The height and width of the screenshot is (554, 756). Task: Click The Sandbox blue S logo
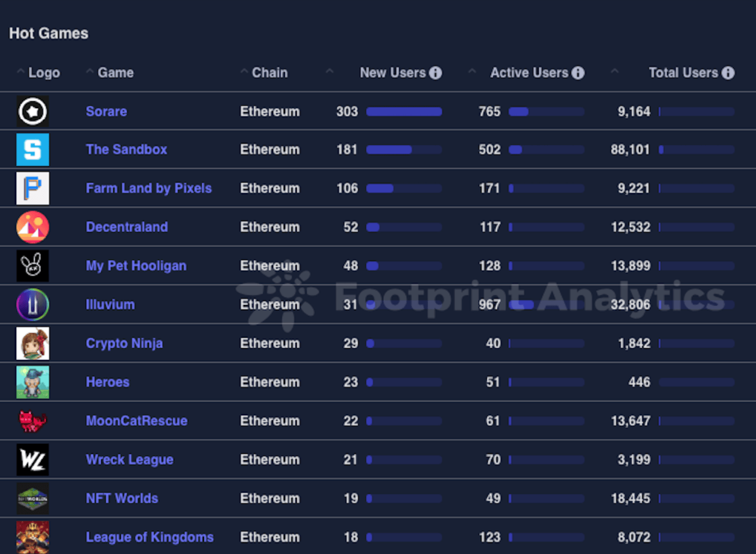point(33,150)
